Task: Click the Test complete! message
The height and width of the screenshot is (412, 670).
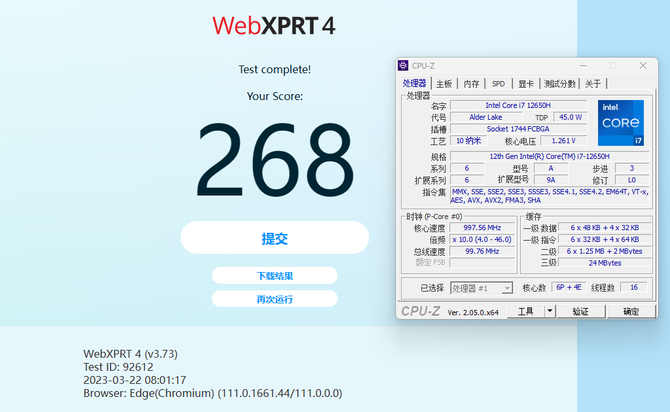Action: tap(275, 69)
